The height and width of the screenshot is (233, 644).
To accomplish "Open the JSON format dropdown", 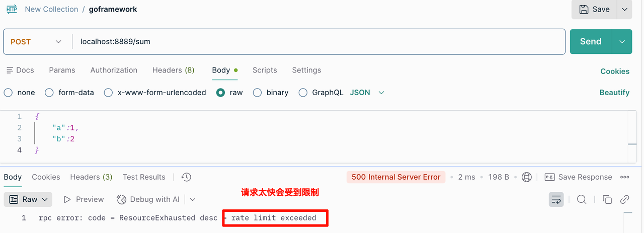I will point(367,93).
